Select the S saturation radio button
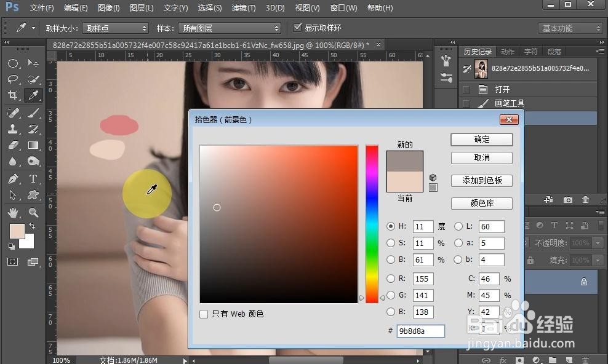The width and height of the screenshot is (608, 364). (x=391, y=243)
